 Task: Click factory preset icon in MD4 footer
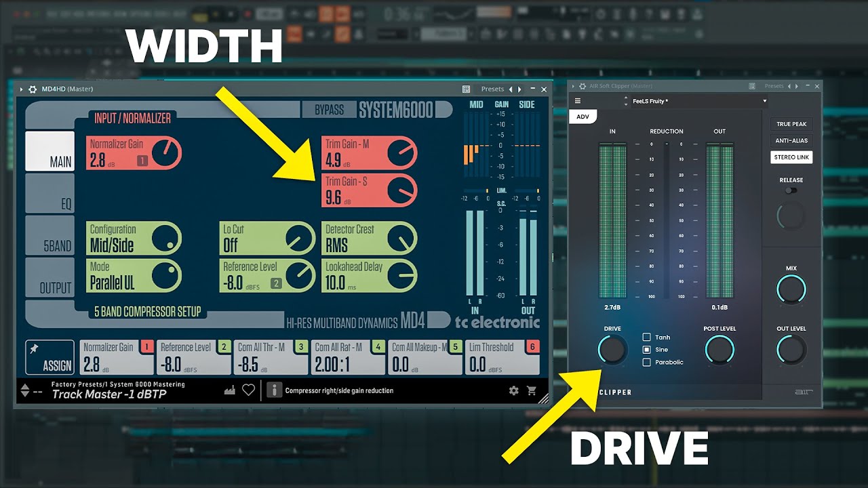click(x=231, y=390)
